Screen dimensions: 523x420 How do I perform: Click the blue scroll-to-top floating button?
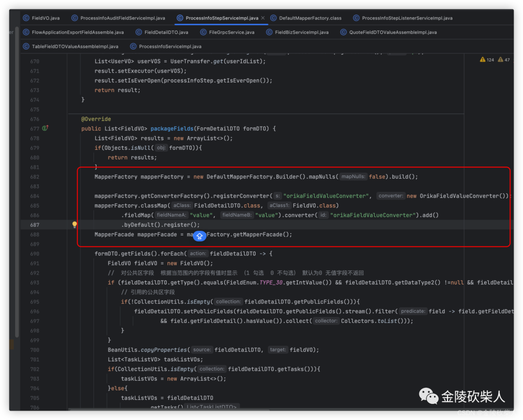click(200, 236)
